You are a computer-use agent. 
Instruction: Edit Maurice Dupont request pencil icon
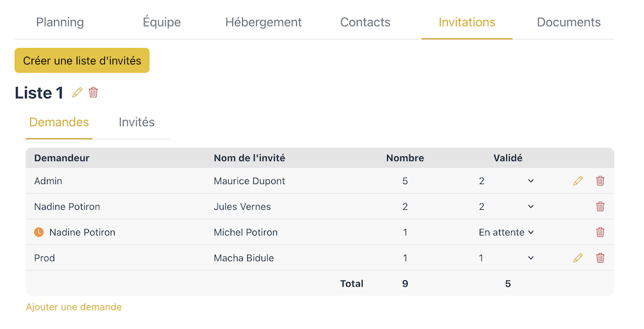click(578, 181)
